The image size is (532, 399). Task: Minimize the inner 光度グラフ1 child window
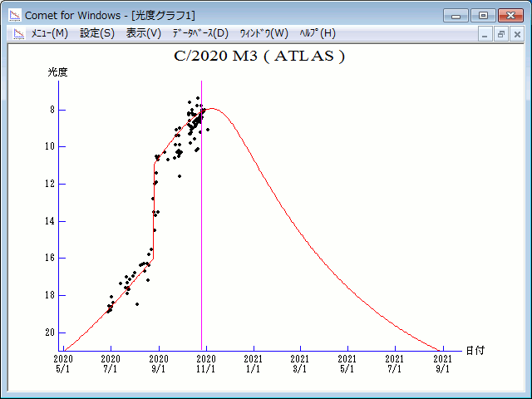[487, 34]
